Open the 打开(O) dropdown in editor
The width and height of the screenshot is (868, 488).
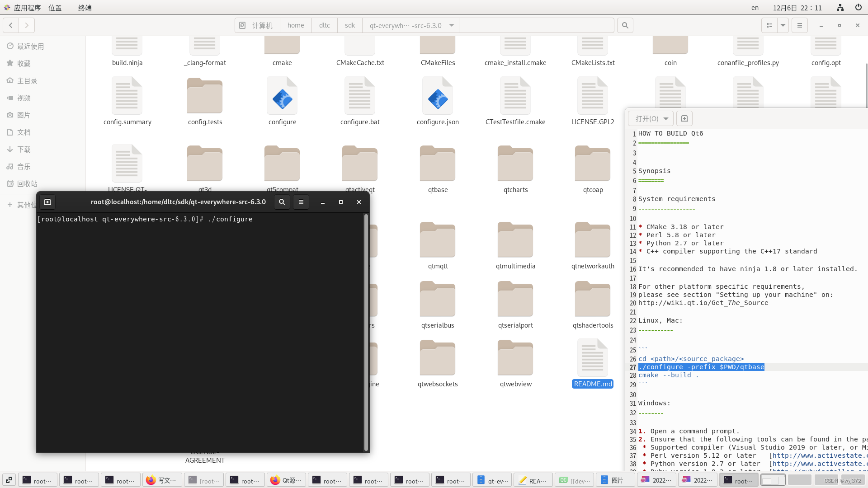point(651,118)
